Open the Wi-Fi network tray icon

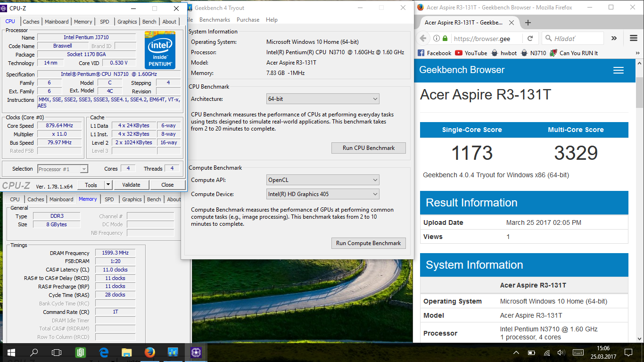(547, 353)
